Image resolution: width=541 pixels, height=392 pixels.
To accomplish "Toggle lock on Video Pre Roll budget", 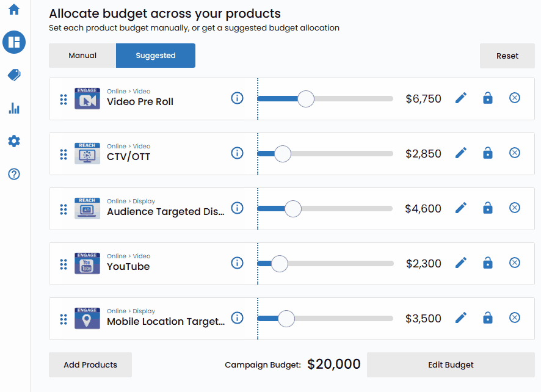I will [488, 98].
